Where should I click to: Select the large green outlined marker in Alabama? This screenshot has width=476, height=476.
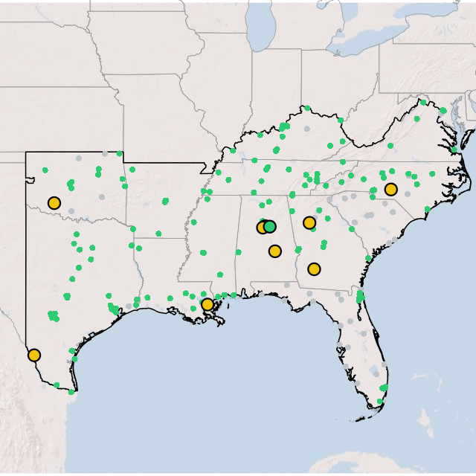[x=269, y=226]
